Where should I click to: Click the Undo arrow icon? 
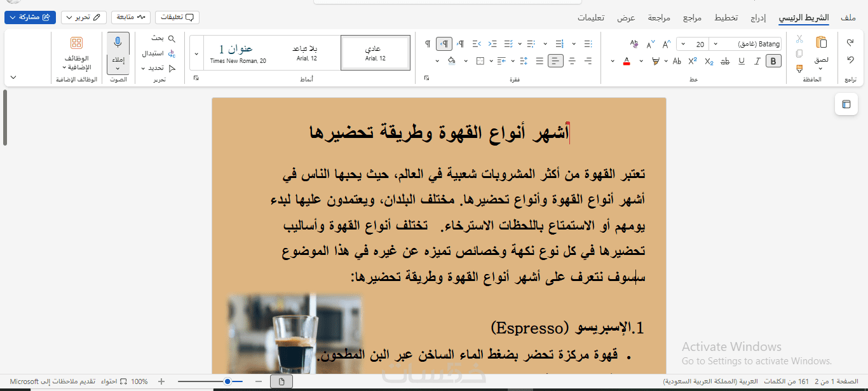coord(850,43)
